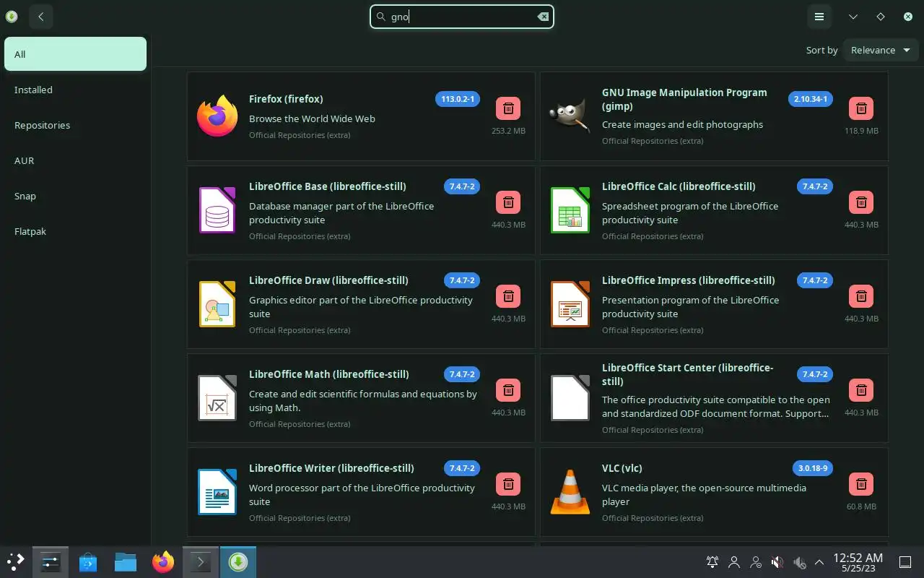Click the '118.9 MB' size label
The width and height of the screenshot is (924, 578).
861,131
